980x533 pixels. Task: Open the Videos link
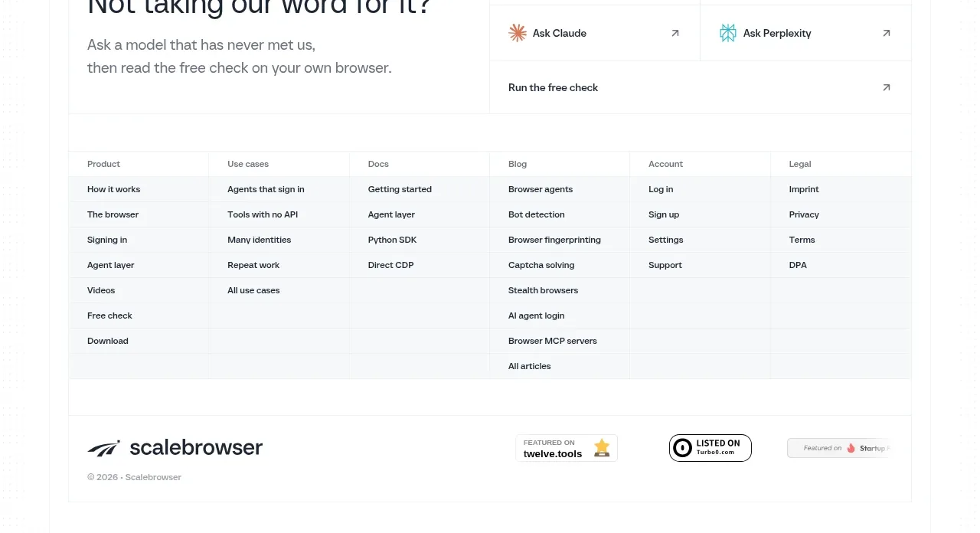point(101,290)
